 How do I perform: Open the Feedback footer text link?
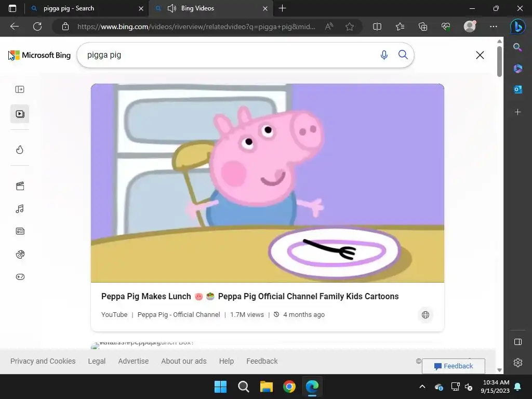pos(262,361)
